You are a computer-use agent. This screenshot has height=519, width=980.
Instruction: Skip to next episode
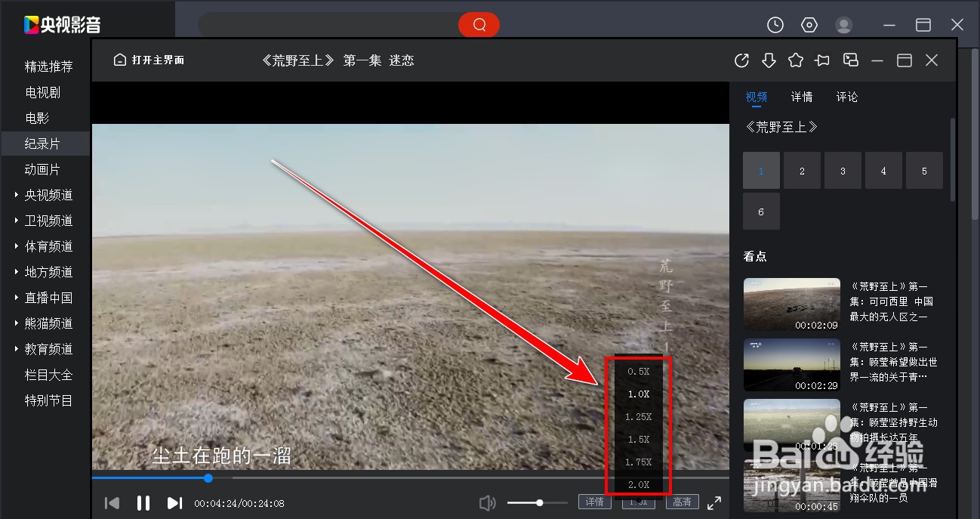tap(174, 502)
